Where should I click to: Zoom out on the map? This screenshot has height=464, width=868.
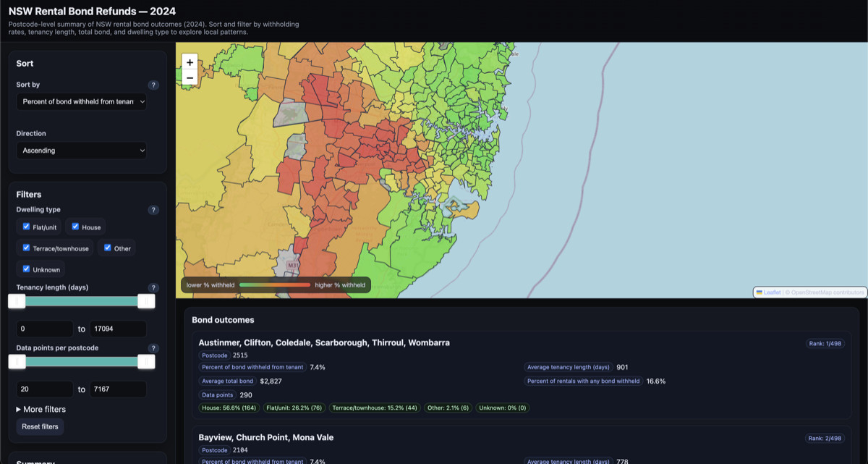[x=190, y=77]
